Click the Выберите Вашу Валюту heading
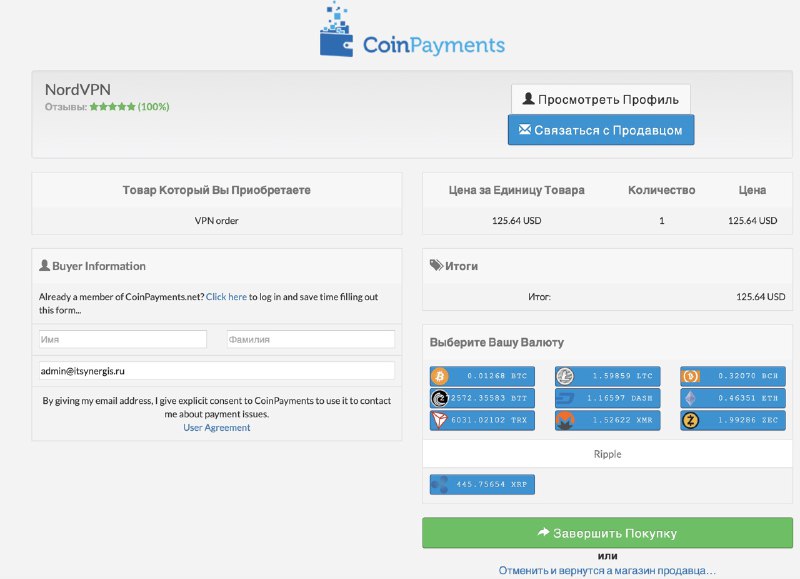The image size is (800, 579). pos(496,342)
